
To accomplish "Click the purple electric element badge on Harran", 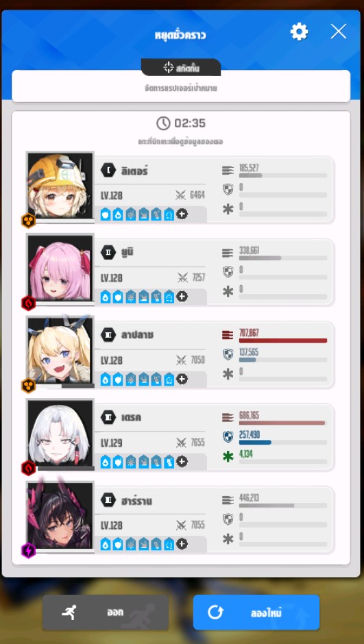I will click(28, 551).
